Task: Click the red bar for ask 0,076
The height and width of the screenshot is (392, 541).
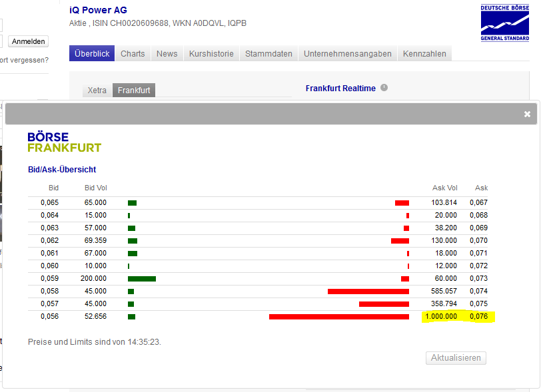Action: pos(339,317)
